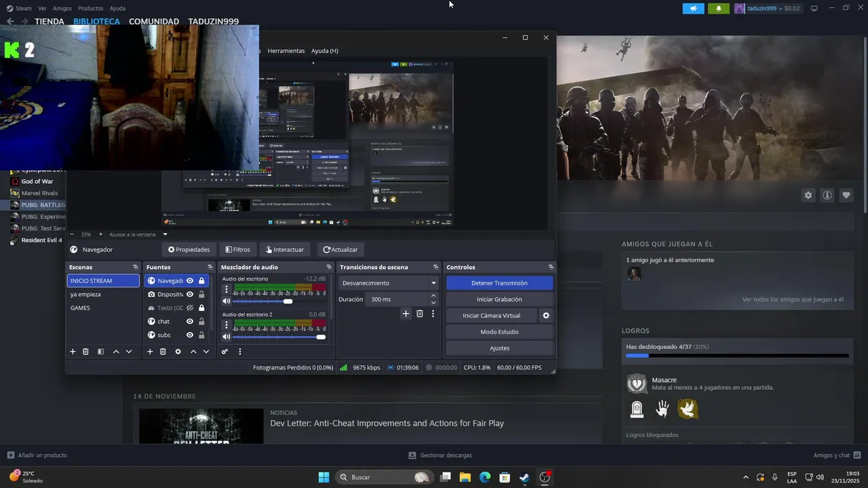Screen dimensions: 868x488
Task: Open audio mixer bottom three-dot menu
Action: (x=239, y=352)
